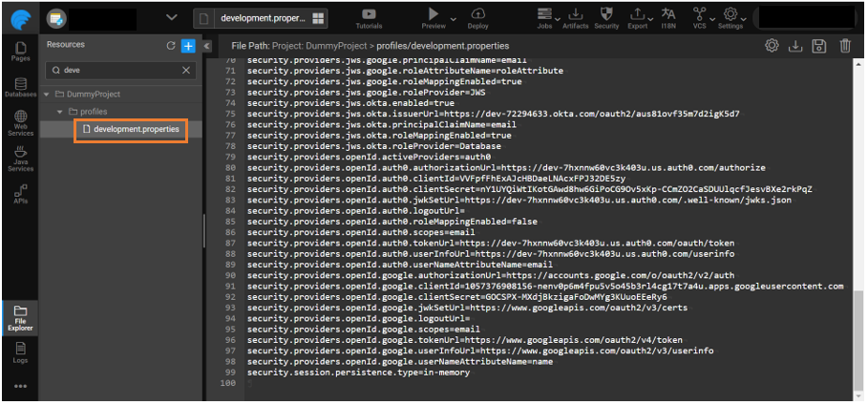Viewport: 868px width, 405px height.
Task: Collapse the profiles folder
Action: [60, 112]
